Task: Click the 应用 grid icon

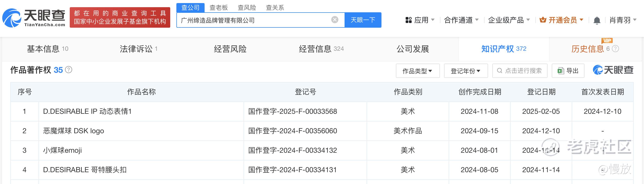Action: click(x=409, y=20)
